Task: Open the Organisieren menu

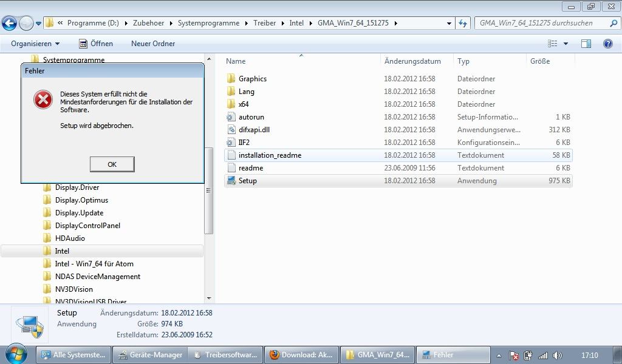Action: point(35,44)
